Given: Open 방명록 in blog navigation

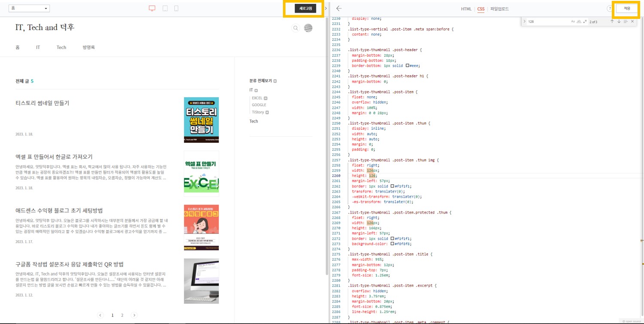Looking at the screenshot, I should 88,47.
